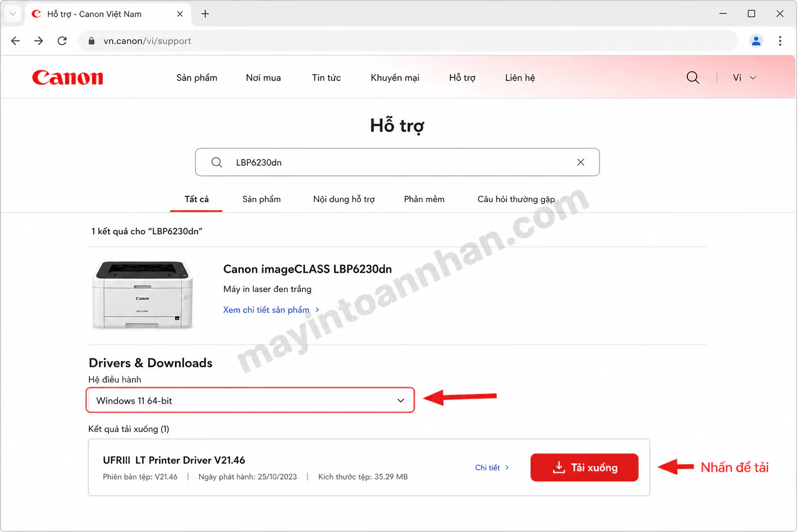This screenshot has width=798, height=532.
Task: Switch to the Nội dung hỗ trợ tab
Action: pyautogui.click(x=344, y=199)
